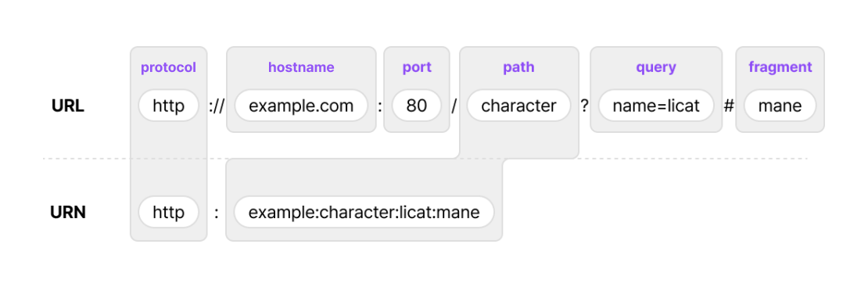Select the 'example.com' hostname pill
868x287 pixels.
pos(301,106)
